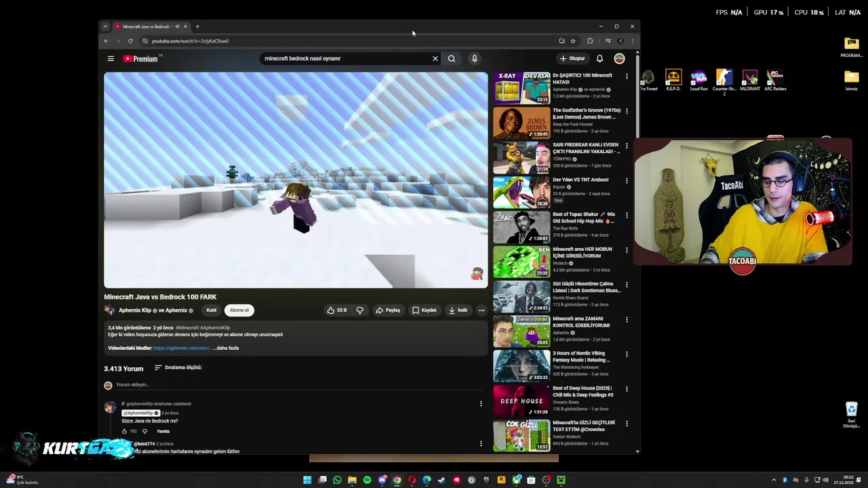Click the Oluştur create button
Viewport: 868px width, 488px height.
(x=572, y=59)
